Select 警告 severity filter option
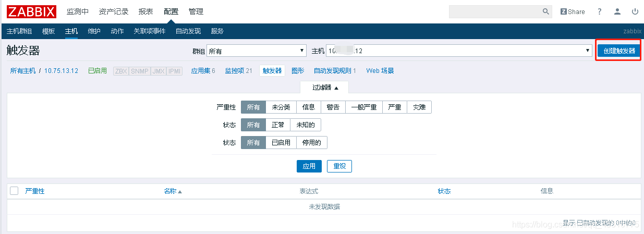Screen dimensions: 644x234 point(333,107)
